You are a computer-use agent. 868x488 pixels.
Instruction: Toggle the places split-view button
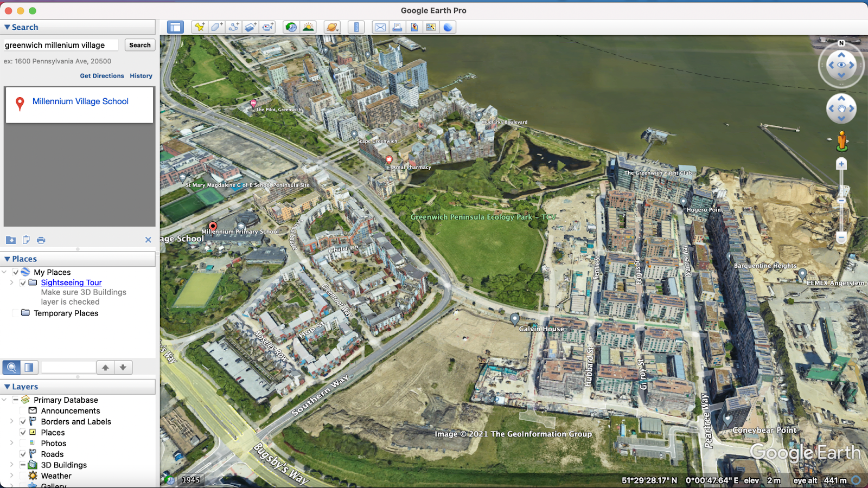29,367
